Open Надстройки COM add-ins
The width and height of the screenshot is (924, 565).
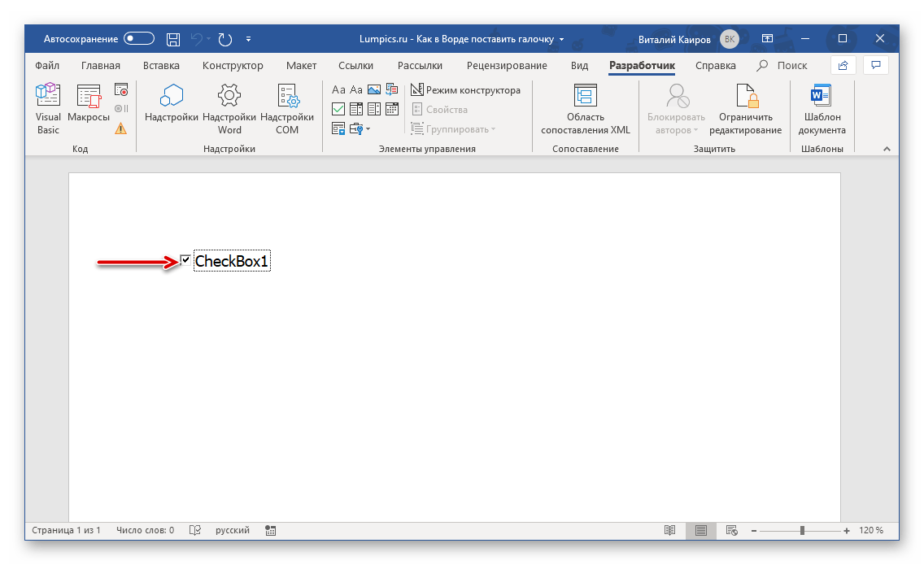(287, 109)
